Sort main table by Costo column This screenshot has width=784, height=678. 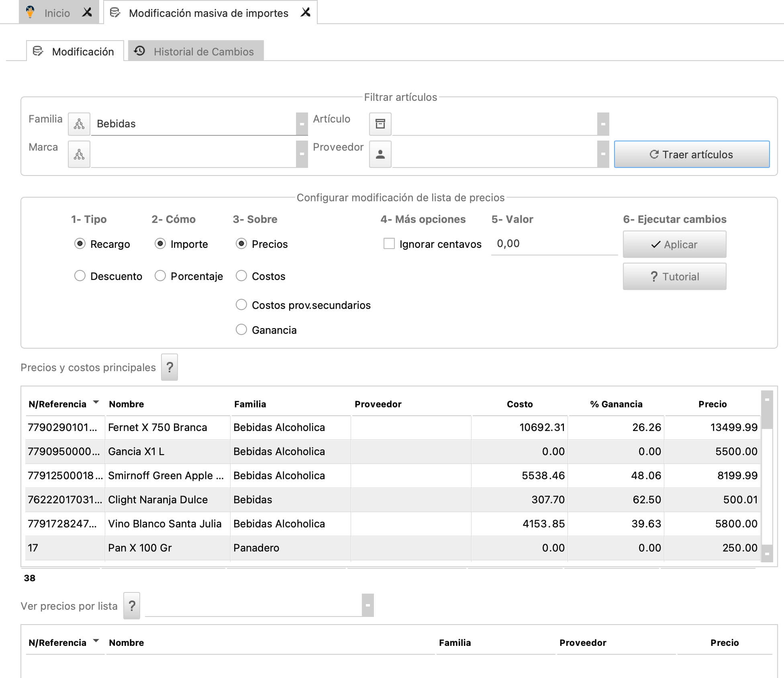coord(520,404)
